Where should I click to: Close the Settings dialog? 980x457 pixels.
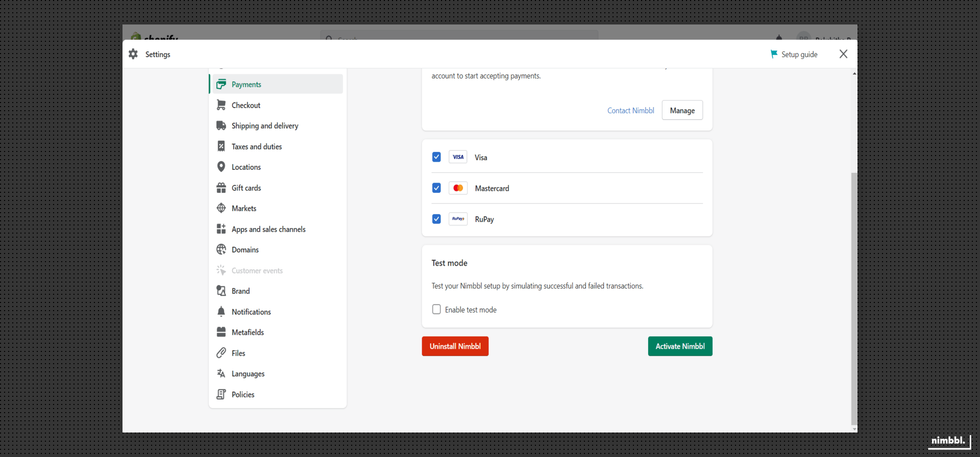point(843,54)
